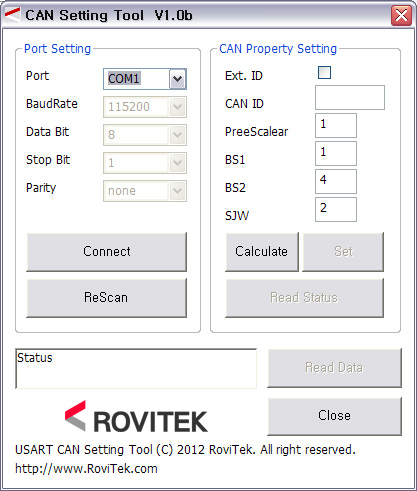Open the Data Bit dropdown
Viewport: 417px width, 491px height.
(x=145, y=135)
